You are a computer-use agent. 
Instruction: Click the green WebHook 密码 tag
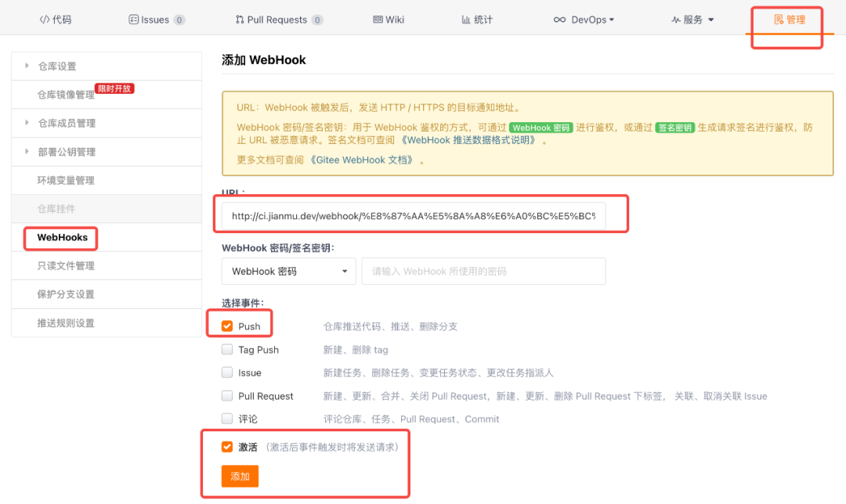pyautogui.click(x=541, y=128)
